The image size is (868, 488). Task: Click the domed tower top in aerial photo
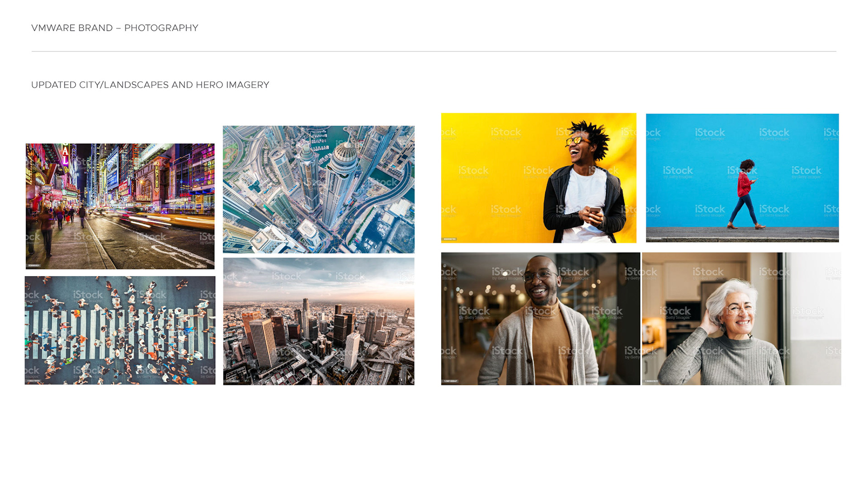click(346, 151)
